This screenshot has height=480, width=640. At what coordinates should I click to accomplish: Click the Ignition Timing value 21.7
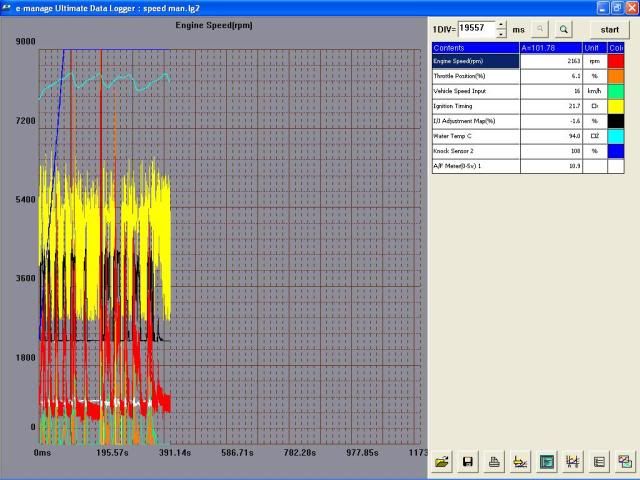coord(551,106)
